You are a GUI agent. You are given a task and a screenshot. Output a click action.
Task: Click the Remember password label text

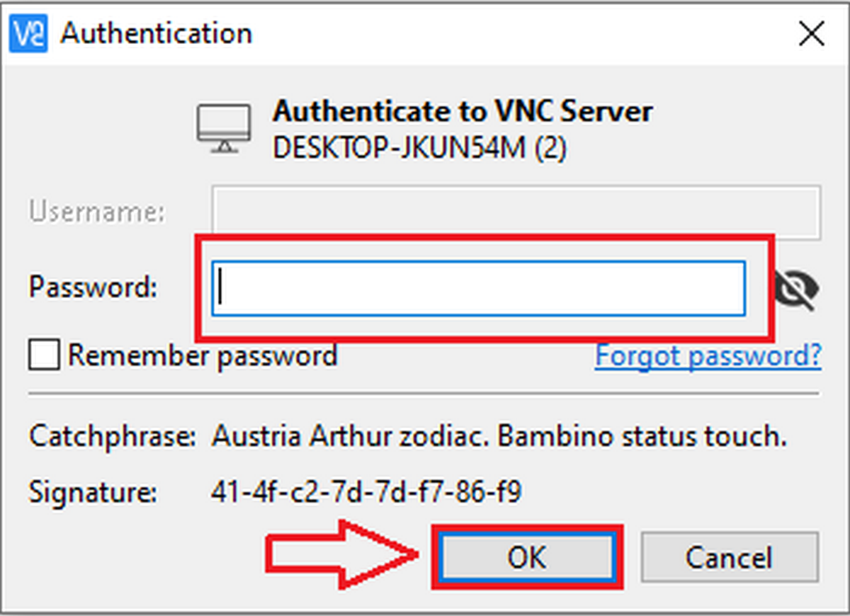pyautogui.click(x=202, y=355)
